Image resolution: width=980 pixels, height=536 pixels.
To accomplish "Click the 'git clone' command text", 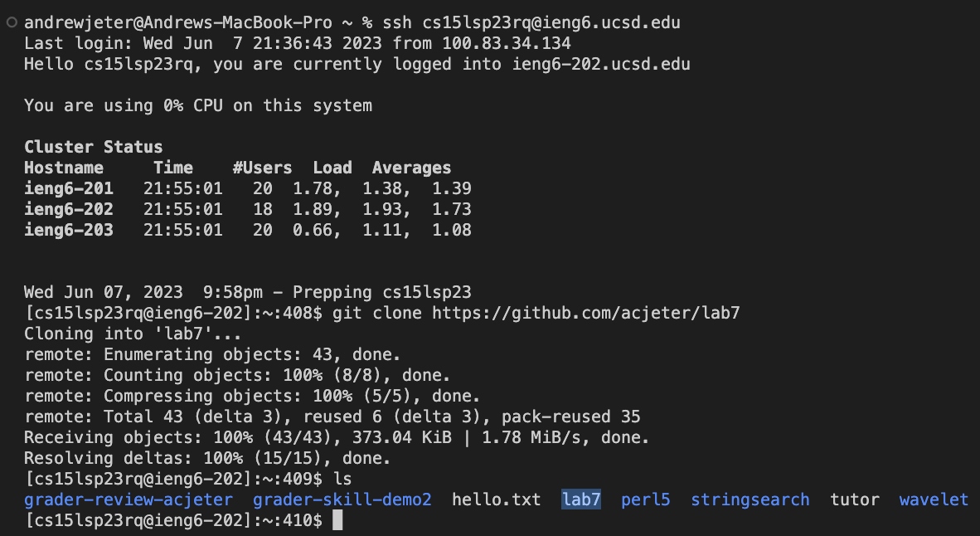I will tap(377, 313).
